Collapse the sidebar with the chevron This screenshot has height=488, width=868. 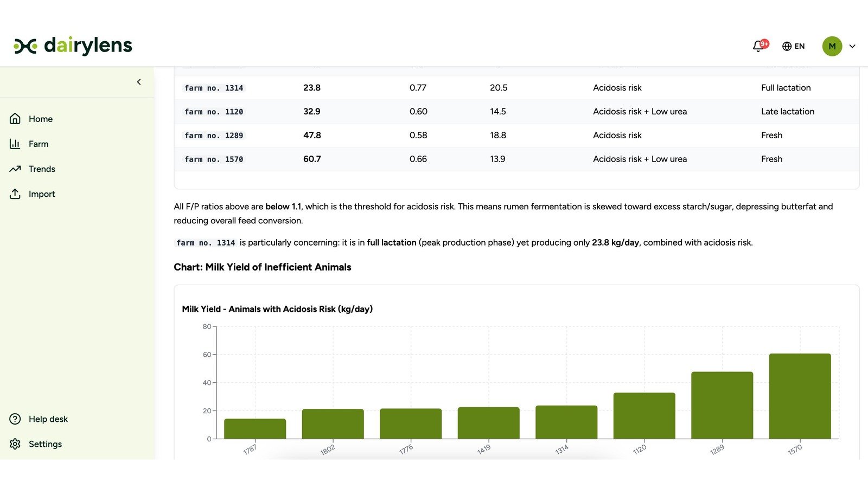[x=139, y=82]
